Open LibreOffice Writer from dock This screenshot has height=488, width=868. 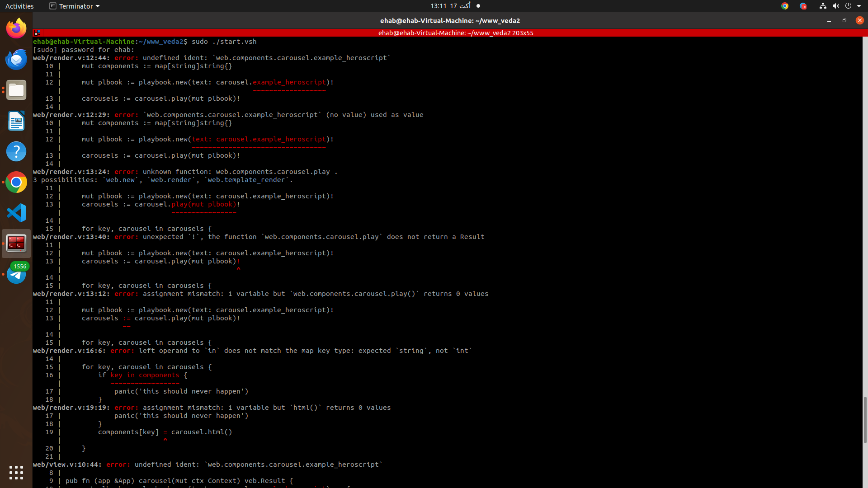pyautogui.click(x=16, y=121)
